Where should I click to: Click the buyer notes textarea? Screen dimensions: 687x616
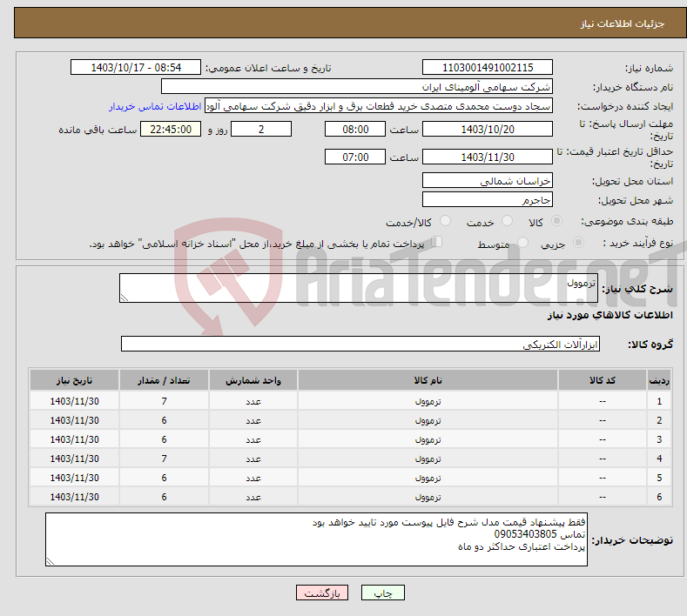tap(316, 539)
